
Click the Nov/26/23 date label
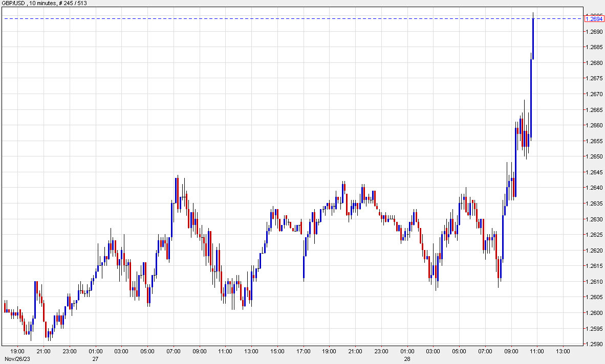click(17, 359)
